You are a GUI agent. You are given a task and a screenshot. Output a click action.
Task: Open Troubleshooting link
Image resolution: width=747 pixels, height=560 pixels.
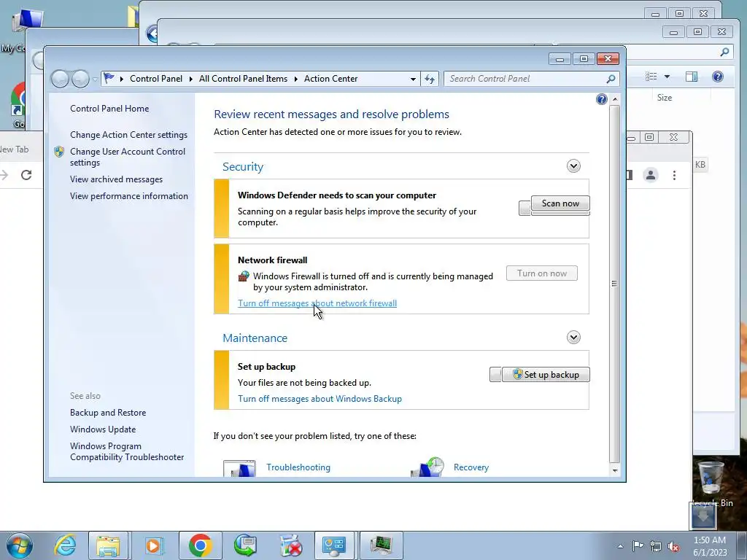point(298,467)
